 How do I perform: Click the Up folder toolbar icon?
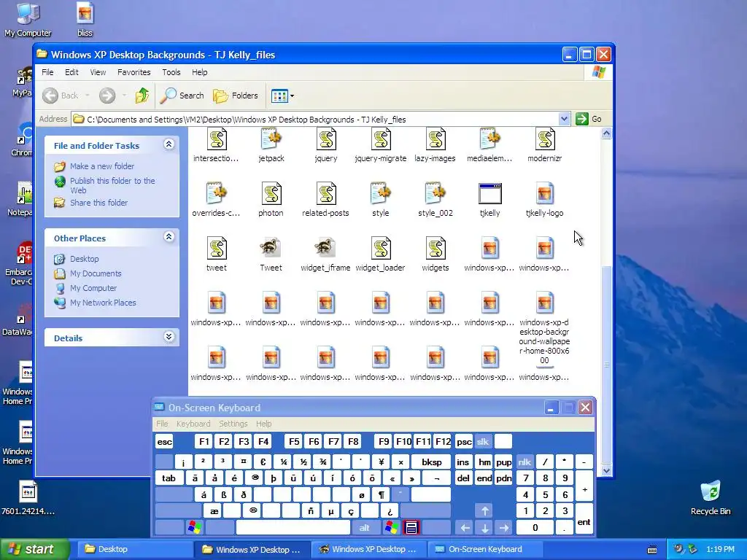[x=142, y=96]
